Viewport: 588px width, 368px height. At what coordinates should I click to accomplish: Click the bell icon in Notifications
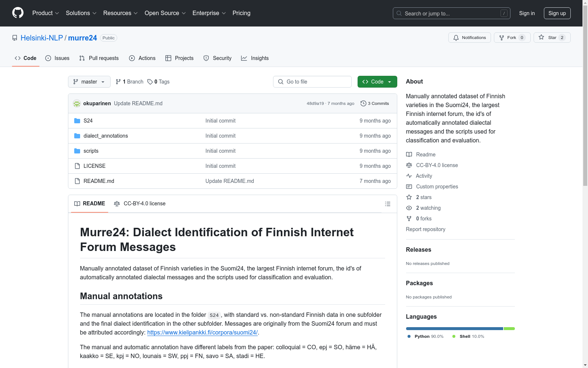point(456,38)
